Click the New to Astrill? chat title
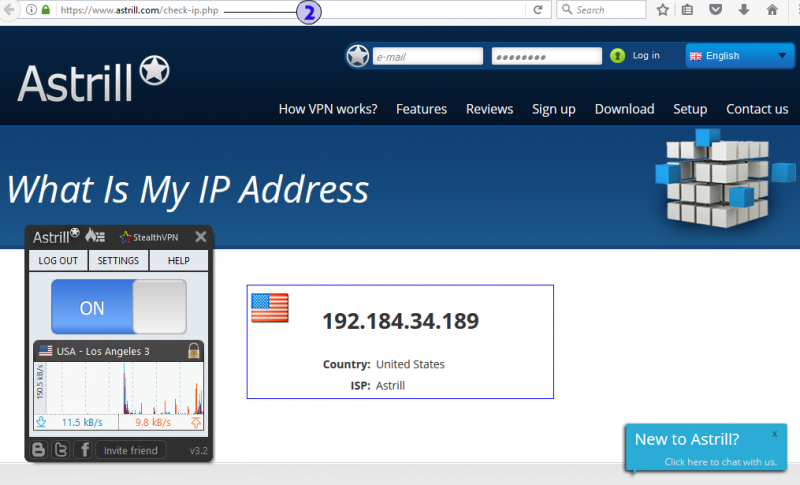 [687, 439]
